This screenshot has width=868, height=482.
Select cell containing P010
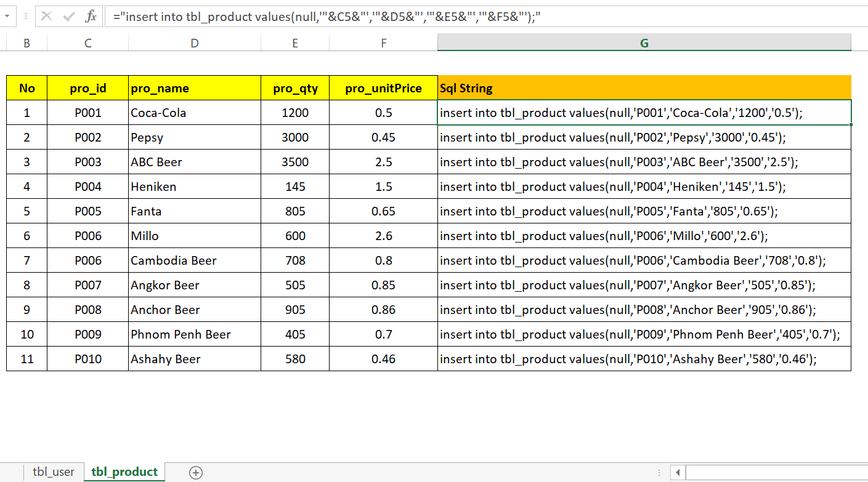[x=88, y=359]
